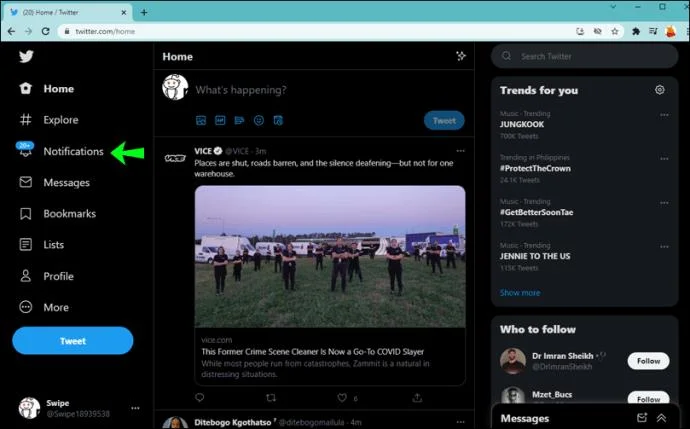Open options for #GetBetterSoonTae trend
The width and height of the screenshot is (690, 429).
point(664,203)
